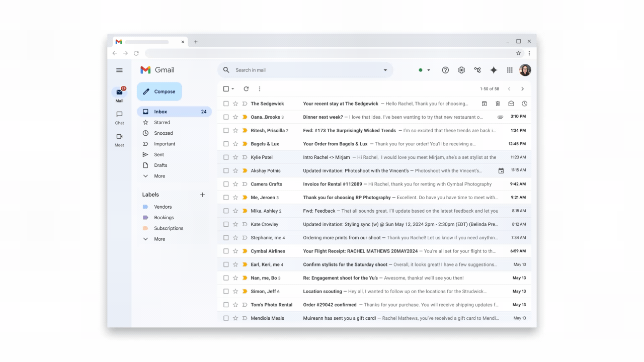The width and height of the screenshot is (644, 362).
Task: Check the Akshay Potnis email
Action: click(226, 170)
